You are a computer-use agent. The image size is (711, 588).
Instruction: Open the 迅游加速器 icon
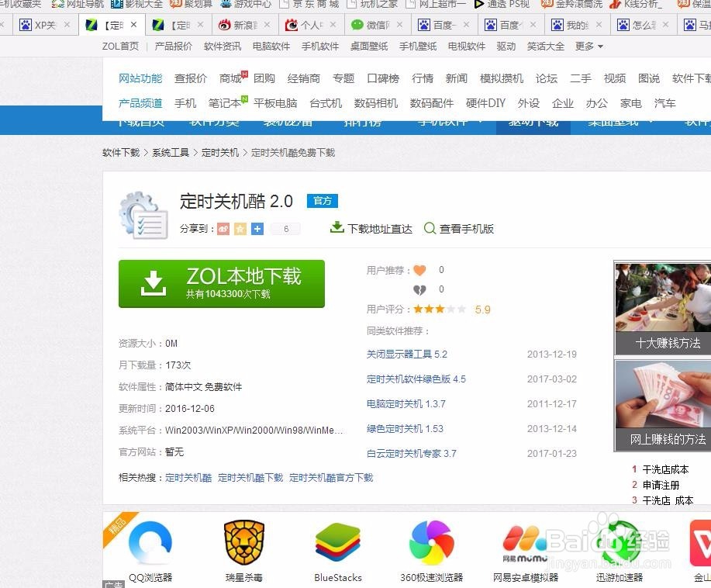[x=620, y=543]
